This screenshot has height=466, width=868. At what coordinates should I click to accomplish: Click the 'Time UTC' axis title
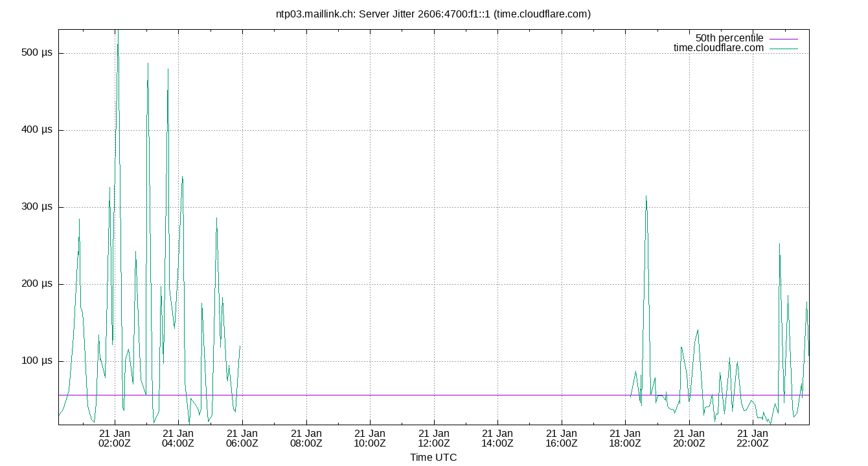(x=433, y=458)
